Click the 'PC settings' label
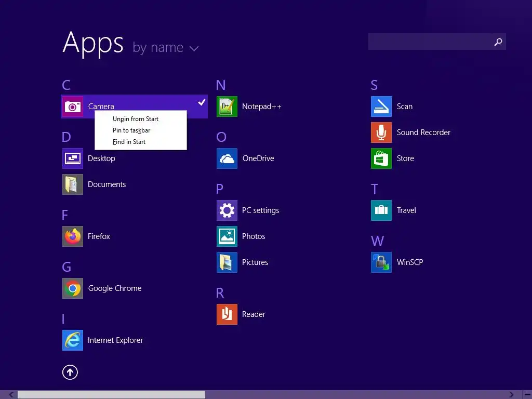 261,210
